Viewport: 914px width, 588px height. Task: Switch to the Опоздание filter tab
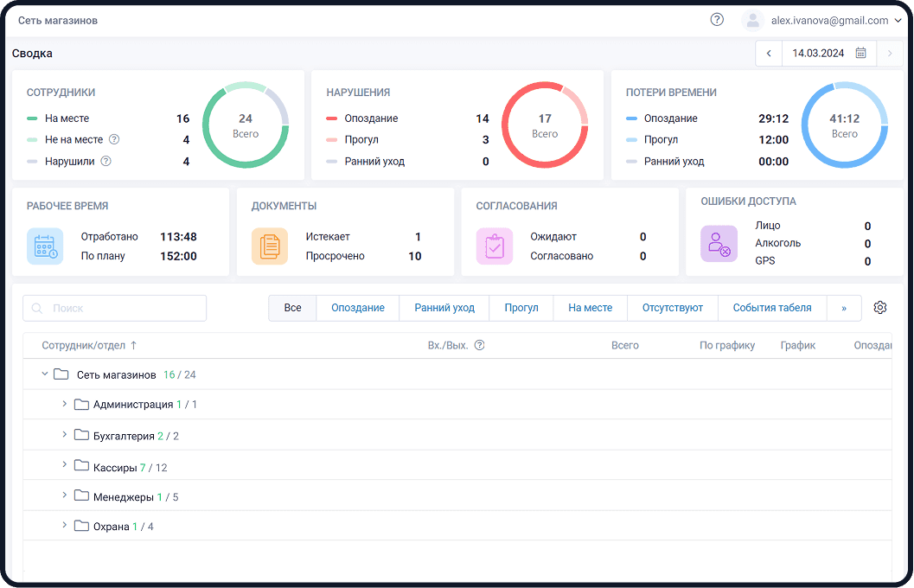click(358, 308)
